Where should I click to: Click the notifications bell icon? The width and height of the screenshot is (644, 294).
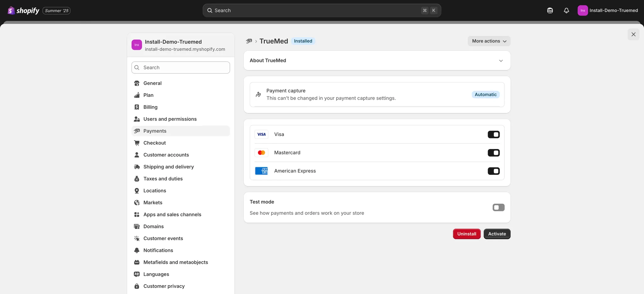coord(566,10)
